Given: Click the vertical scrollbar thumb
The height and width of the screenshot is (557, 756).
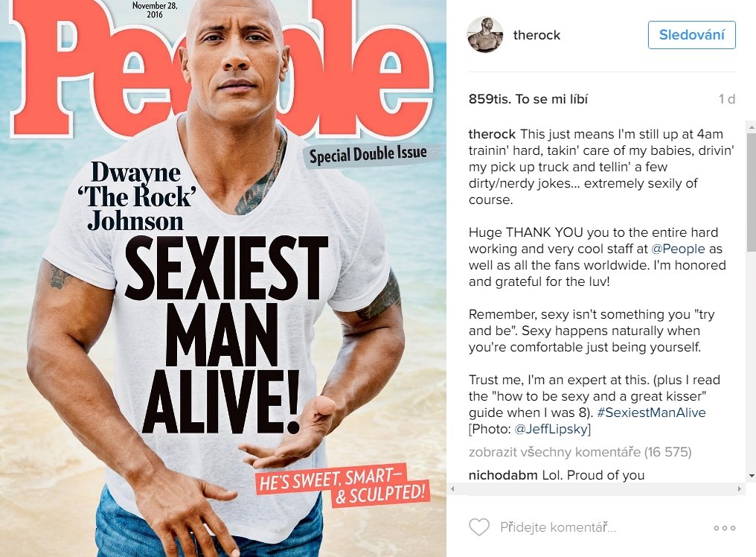Looking at the screenshot, I should click(x=752, y=191).
